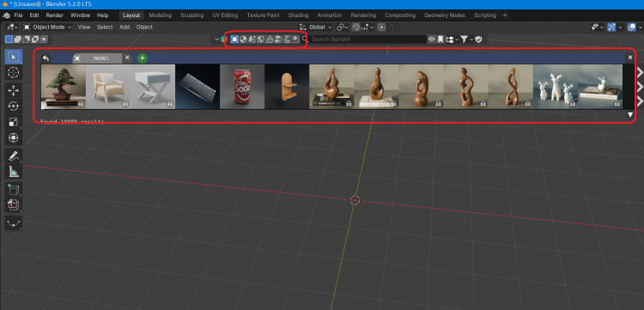
Task: Select the Move tool
Action: pos(14,91)
